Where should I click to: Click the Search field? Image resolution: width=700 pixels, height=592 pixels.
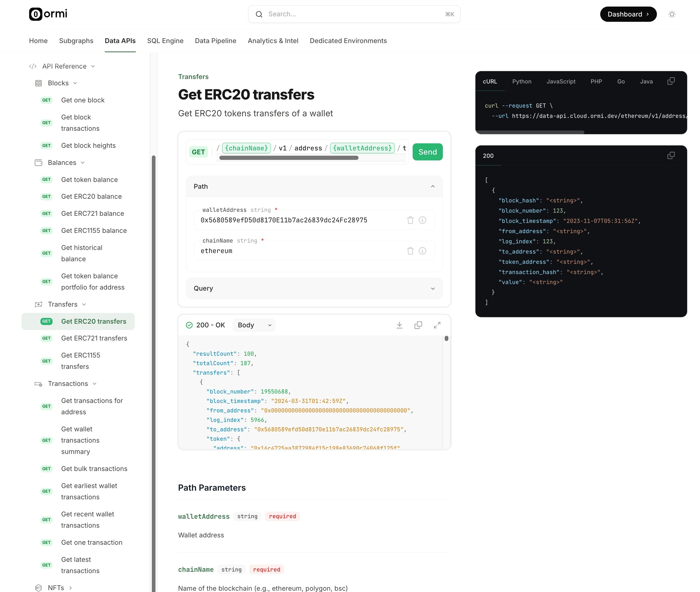click(354, 14)
